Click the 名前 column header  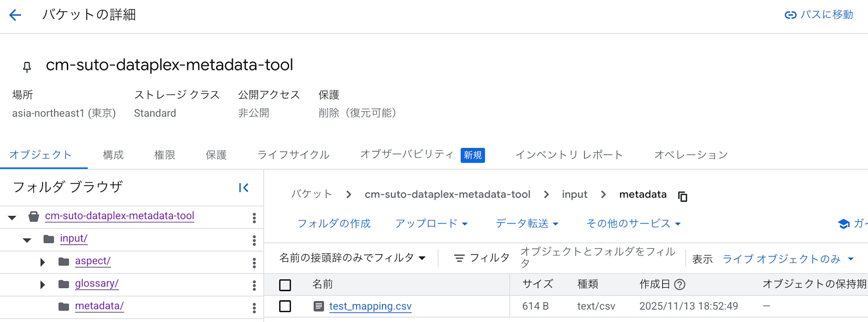[x=322, y=284]
